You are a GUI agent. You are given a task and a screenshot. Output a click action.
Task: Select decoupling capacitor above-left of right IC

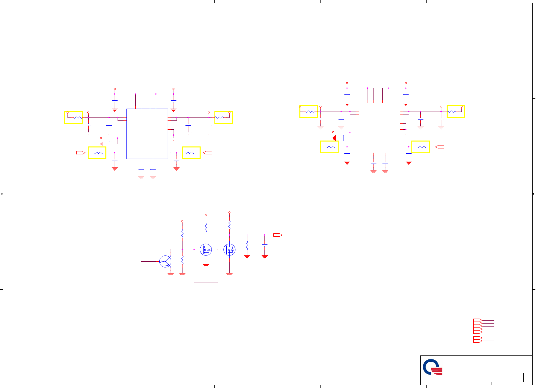(x=347, y=95)
